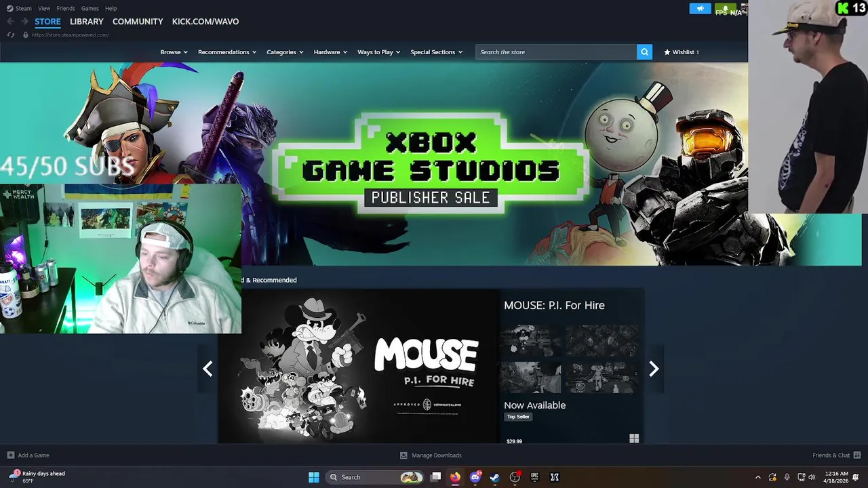
Task: Click the microphone tray icon
Action: (x=787, y=477)
